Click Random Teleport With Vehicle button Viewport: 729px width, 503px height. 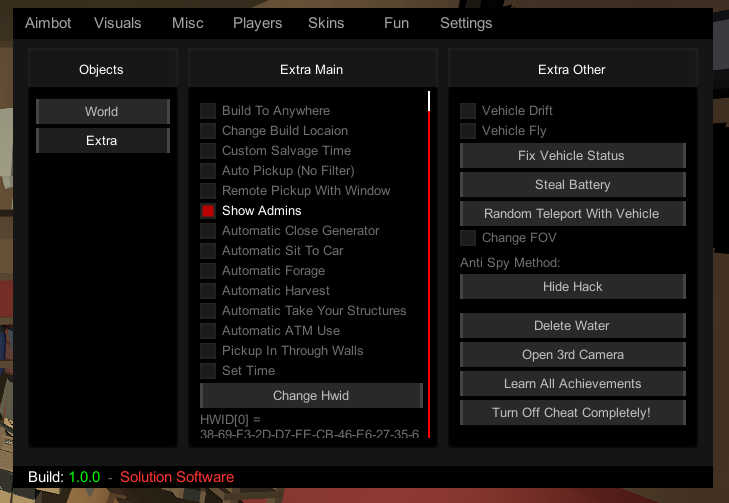[x=573, y=213]
